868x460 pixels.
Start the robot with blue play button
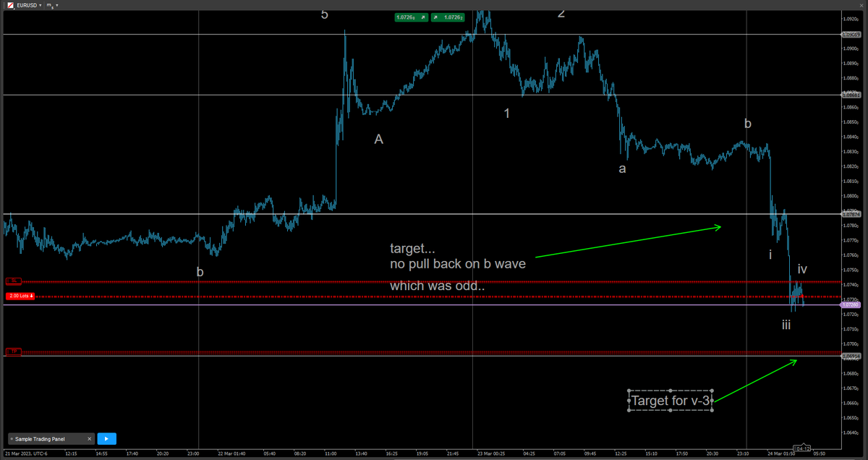click(106, 438)
